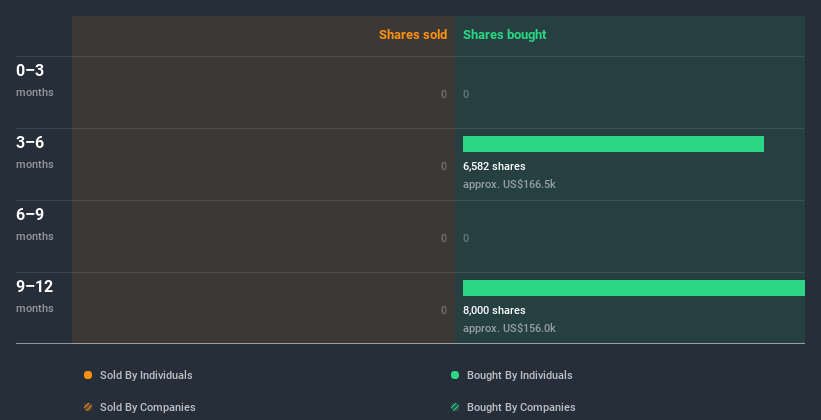
Task: Toggle the Bought By Individuals legend label
Action: click(519, 375)
